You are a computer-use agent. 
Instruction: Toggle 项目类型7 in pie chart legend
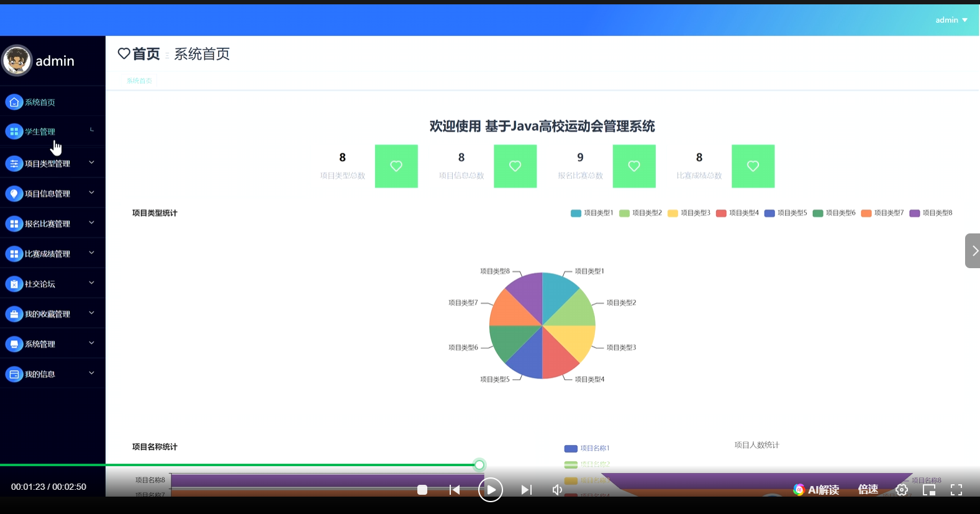coord(882,213)
